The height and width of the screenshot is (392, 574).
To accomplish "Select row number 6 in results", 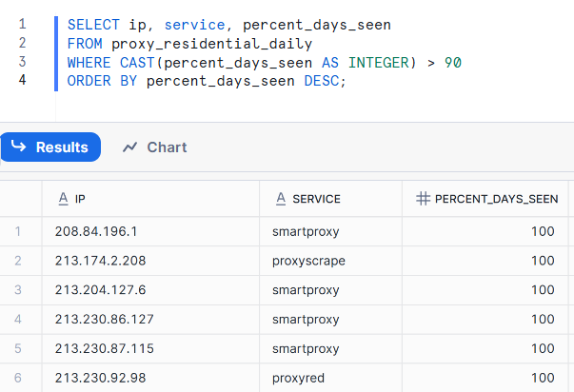I will tap(17, 378).
